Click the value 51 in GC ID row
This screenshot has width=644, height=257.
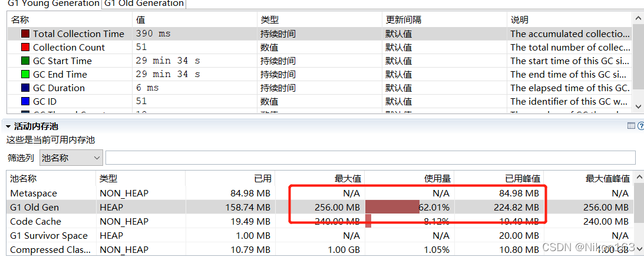tap(141, 102)
